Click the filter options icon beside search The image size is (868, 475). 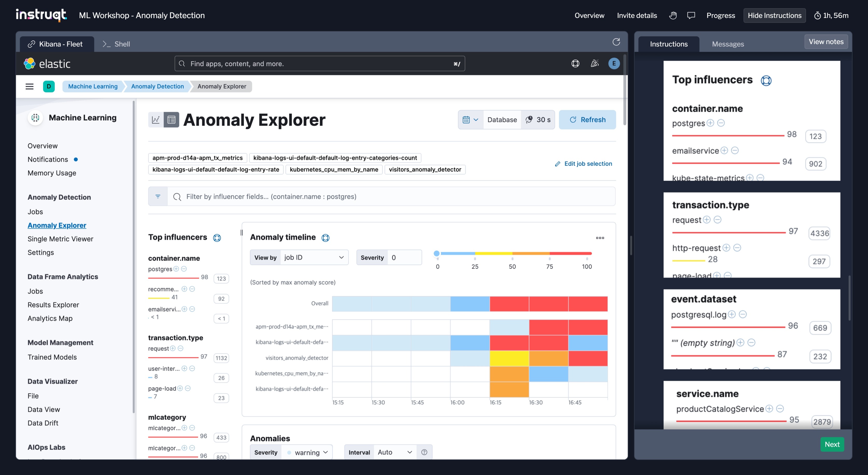pyautogui.click(x=158, y=196)
